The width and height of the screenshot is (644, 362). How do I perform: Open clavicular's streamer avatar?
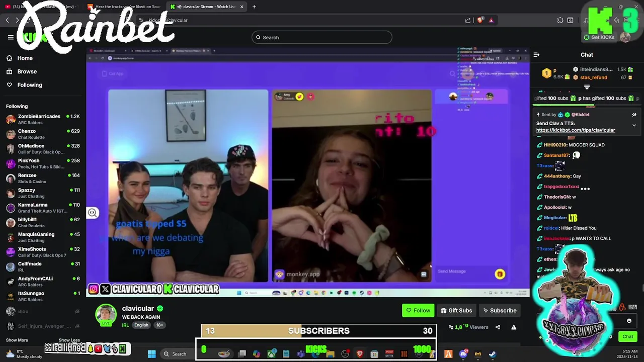tap(106, 315)
